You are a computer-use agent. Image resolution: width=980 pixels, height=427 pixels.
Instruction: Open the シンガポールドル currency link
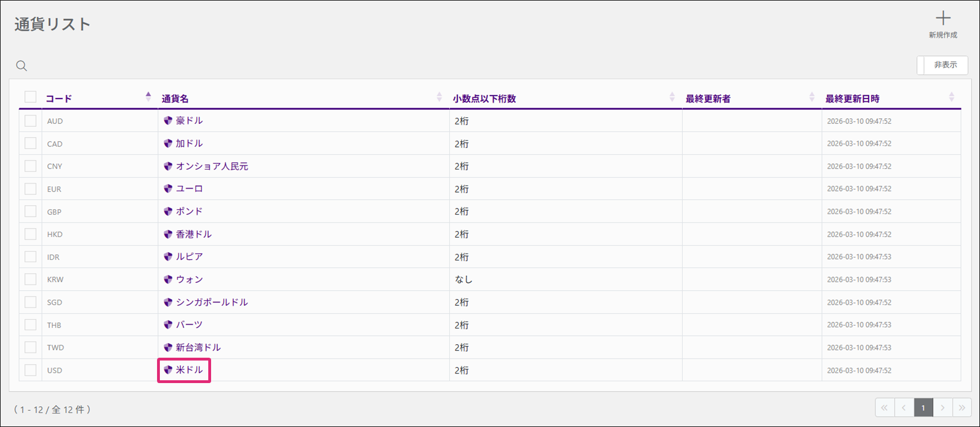[x=212, y=303]
